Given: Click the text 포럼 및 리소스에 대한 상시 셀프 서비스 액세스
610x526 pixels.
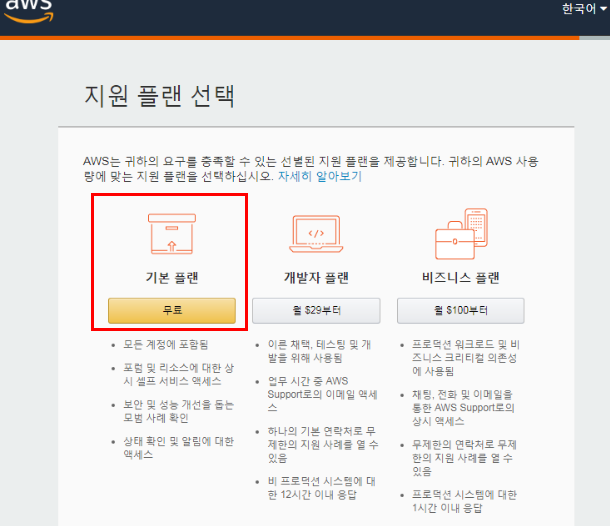Looking at the screenshot, I should point(179,374).
